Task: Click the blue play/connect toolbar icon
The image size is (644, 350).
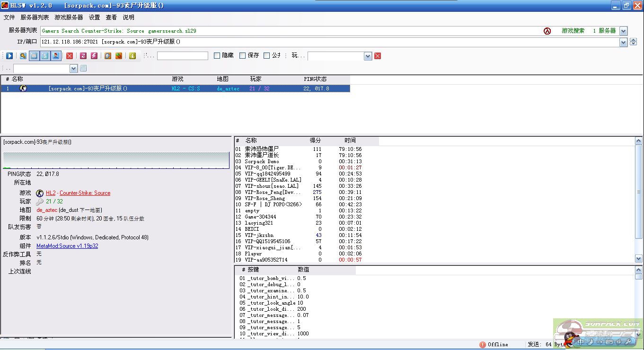Action: 9,56
